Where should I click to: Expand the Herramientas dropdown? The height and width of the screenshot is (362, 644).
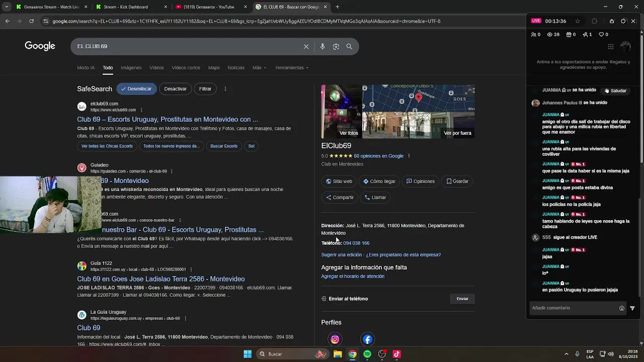292,67
